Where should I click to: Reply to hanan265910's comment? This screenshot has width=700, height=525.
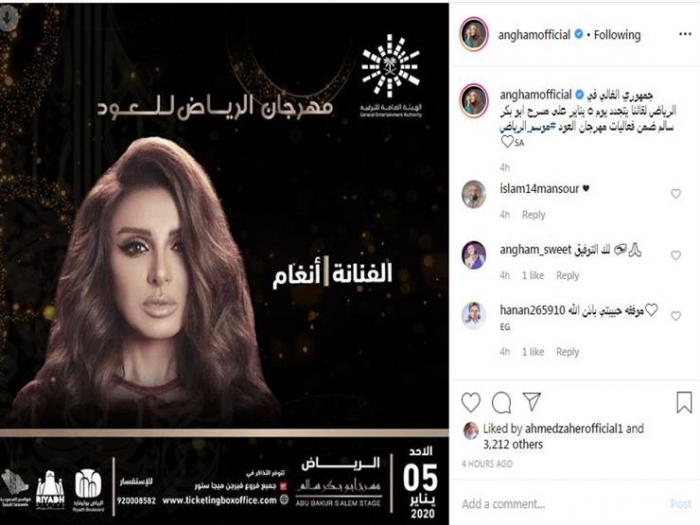click(x=567, y=352)
